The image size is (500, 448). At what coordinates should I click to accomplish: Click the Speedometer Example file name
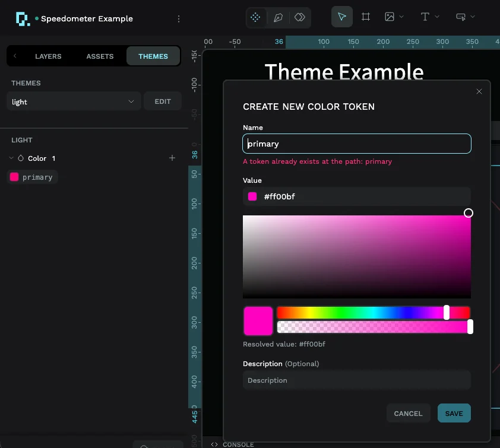(x=87, y=19)
